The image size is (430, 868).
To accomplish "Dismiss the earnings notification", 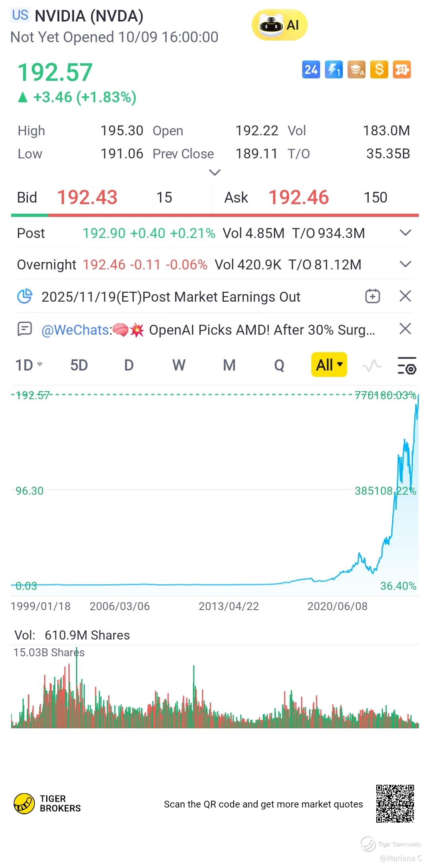I will pos(405,296).
